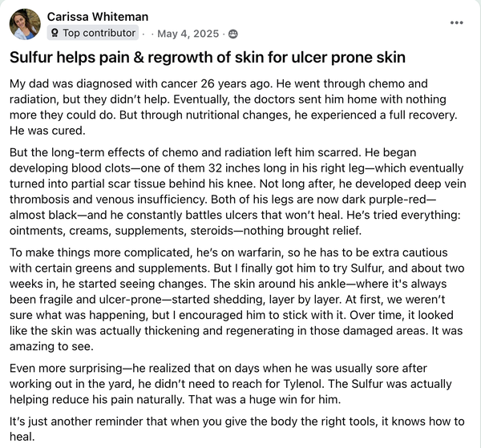Click the post title about Sulfur and ulcers
Viewport: 481px width, 448px height.
[x=207, y=58]
